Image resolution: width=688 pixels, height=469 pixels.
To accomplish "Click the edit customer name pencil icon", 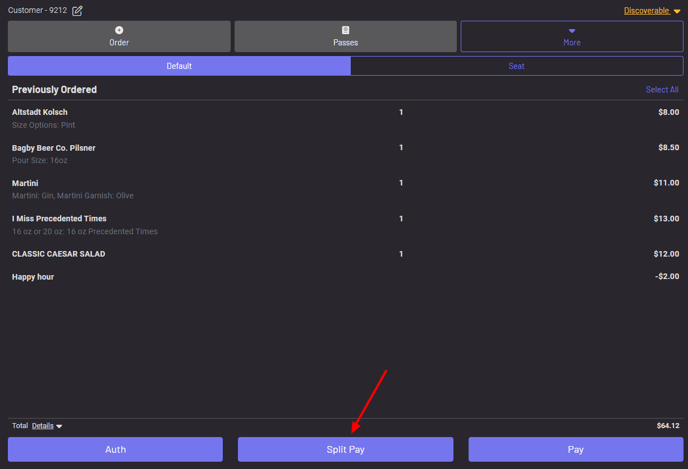I will (x=77, y=11).
